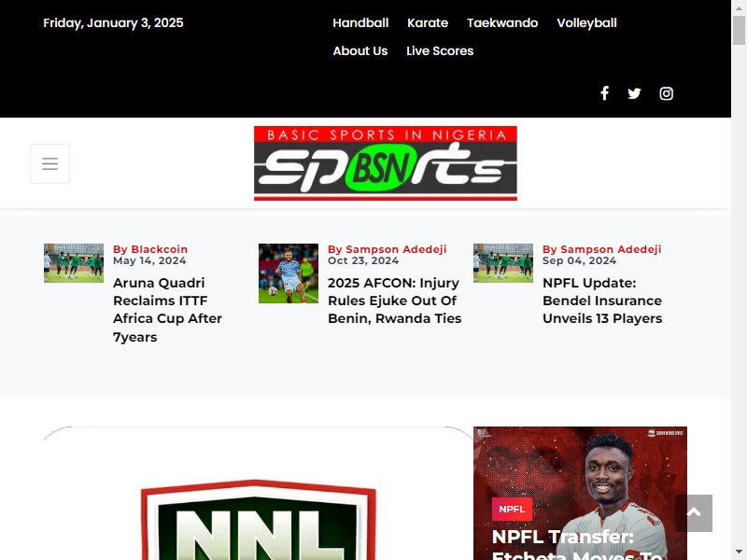Click the back-to-top arrow button

pyautogui.click(x=694, y=512)
